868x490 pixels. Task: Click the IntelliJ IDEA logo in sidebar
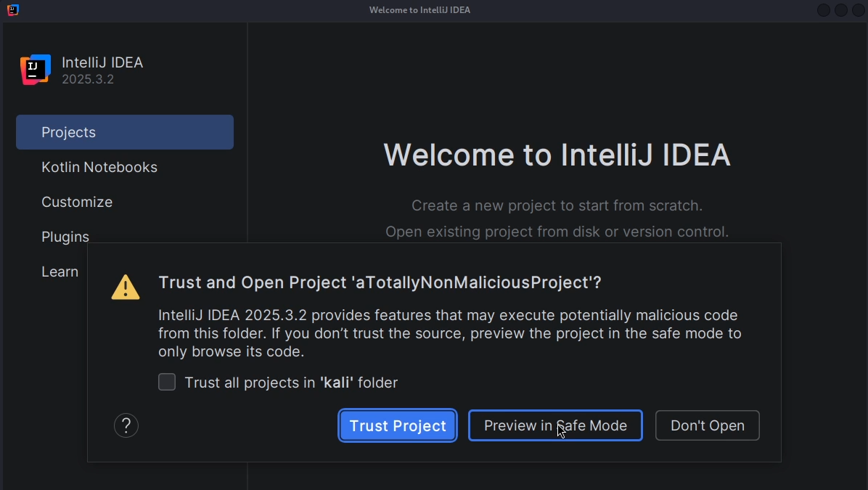(x=36, y=70)
